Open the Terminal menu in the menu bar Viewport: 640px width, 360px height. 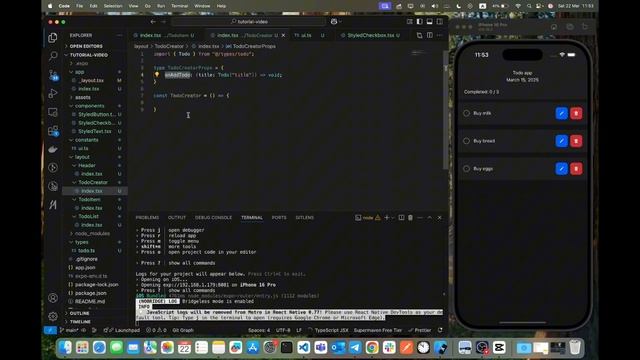180,6
